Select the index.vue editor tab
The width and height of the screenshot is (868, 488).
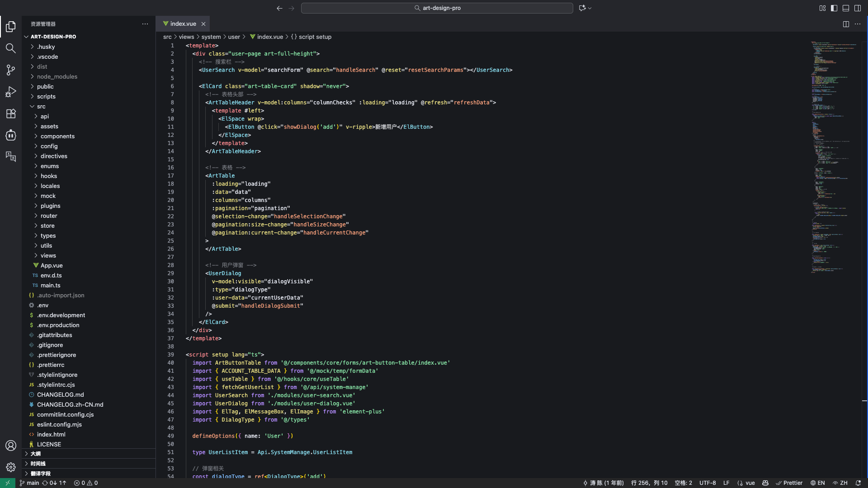(x=183, y=24)
